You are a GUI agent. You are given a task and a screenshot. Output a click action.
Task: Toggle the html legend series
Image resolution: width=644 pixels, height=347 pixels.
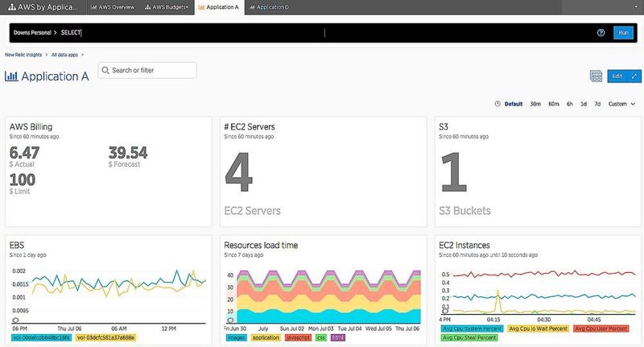click(337, 337)
